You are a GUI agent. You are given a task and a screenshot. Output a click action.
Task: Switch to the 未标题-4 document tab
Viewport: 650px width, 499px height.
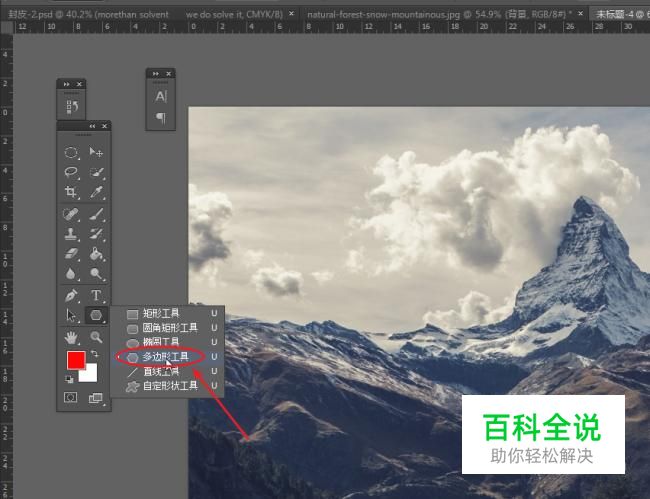point(622,15)
